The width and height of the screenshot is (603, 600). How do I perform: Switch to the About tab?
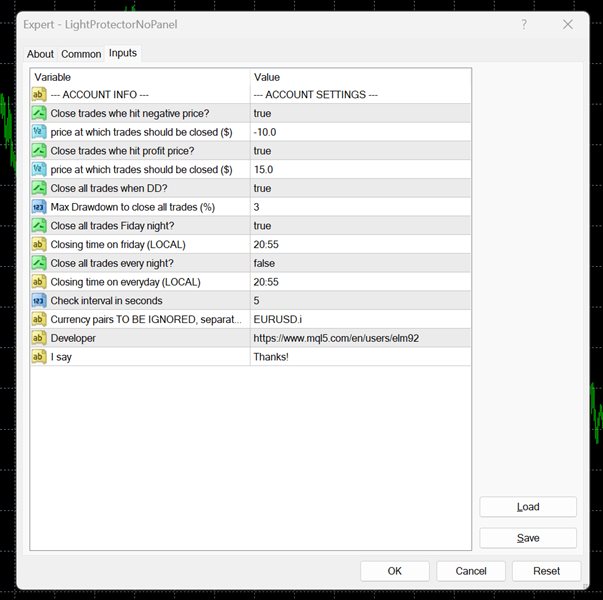click(x=40, y=54)
